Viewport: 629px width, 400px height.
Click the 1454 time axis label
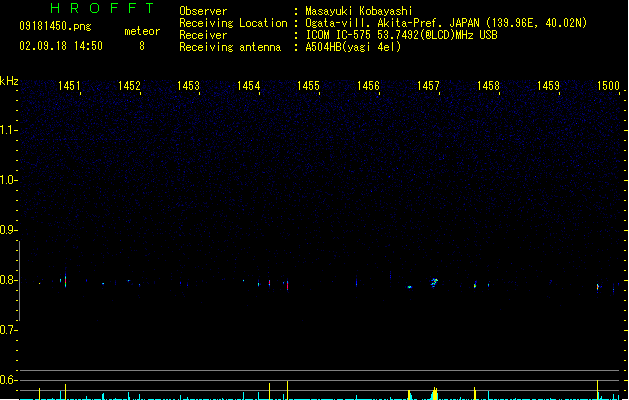pos(248,86)
